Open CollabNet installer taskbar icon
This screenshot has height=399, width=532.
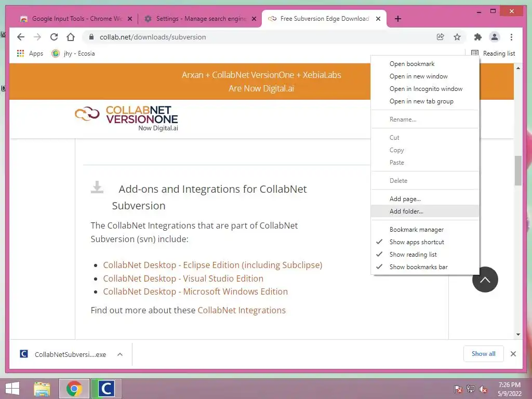(106, 389)
